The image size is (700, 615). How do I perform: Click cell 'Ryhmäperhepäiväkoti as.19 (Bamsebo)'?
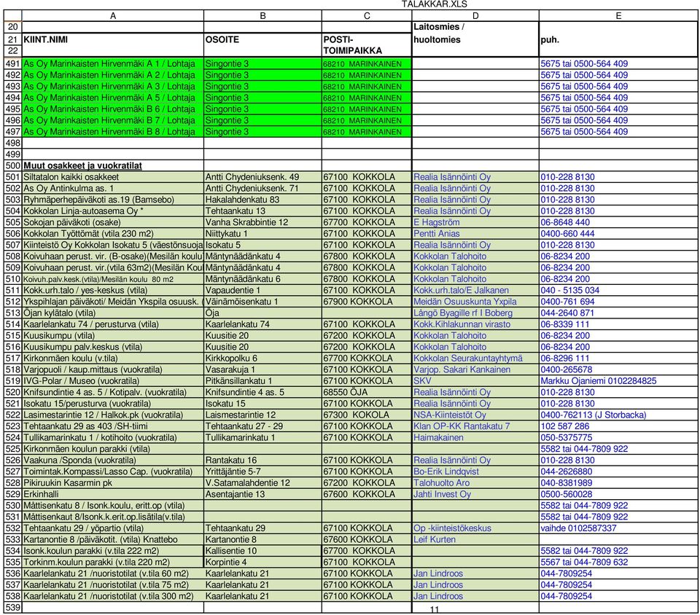pyautogui.click(x=113, y=200)
